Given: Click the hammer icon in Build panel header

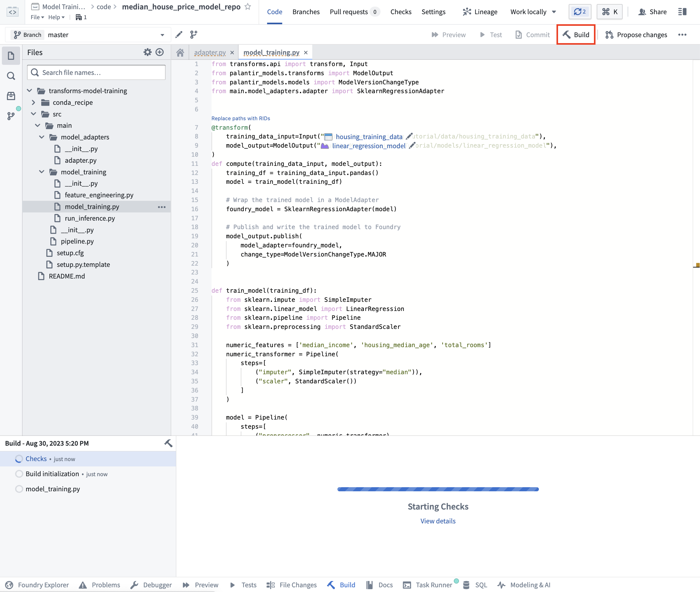Looking at the screenshot, I should (x=168, y=443).
